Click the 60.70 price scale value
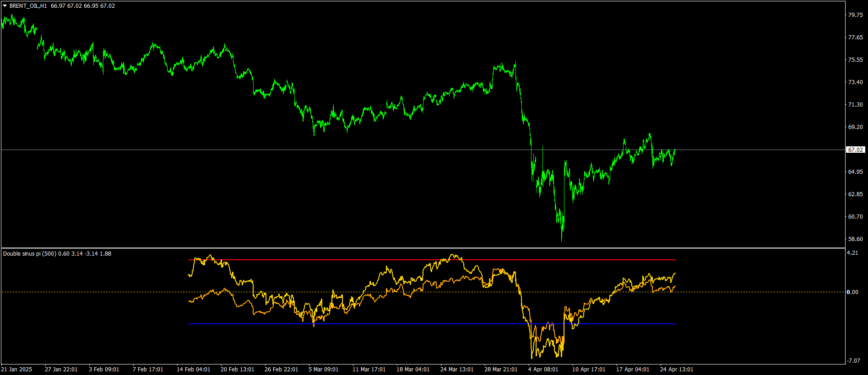This screenshot has width=868, height=375. pos(855,217)
